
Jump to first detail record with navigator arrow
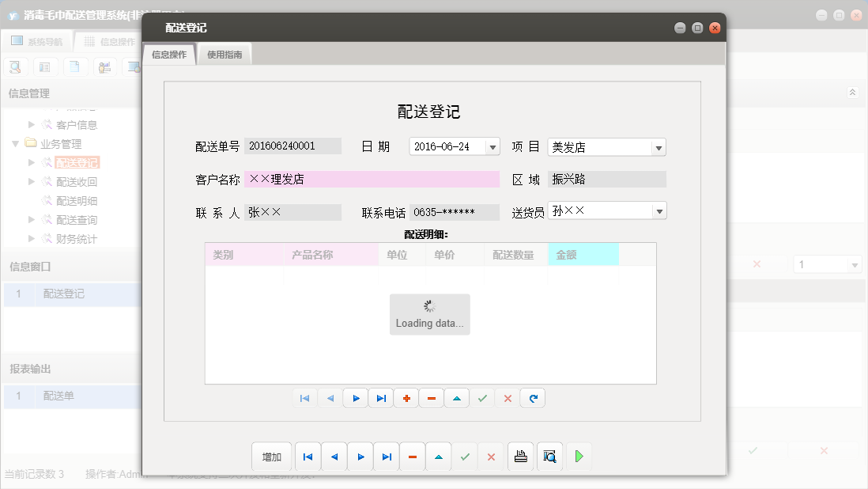click(x=305, y=398)
